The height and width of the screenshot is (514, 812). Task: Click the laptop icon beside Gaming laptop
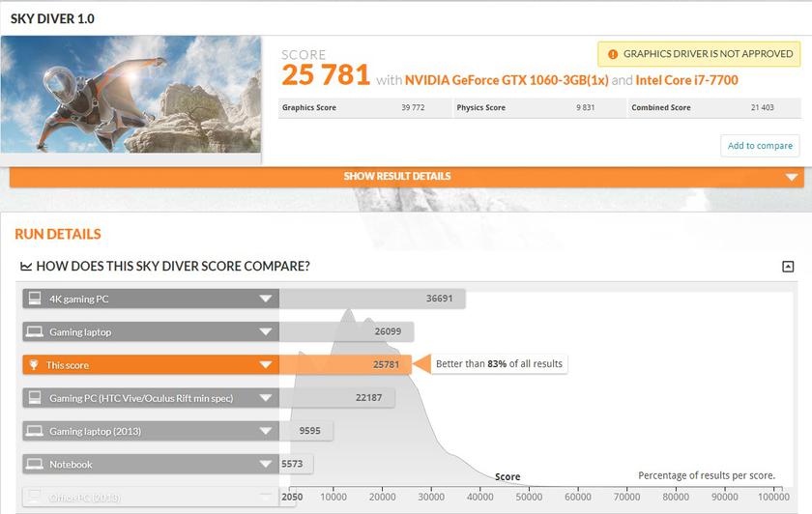(x=35, y=331)
